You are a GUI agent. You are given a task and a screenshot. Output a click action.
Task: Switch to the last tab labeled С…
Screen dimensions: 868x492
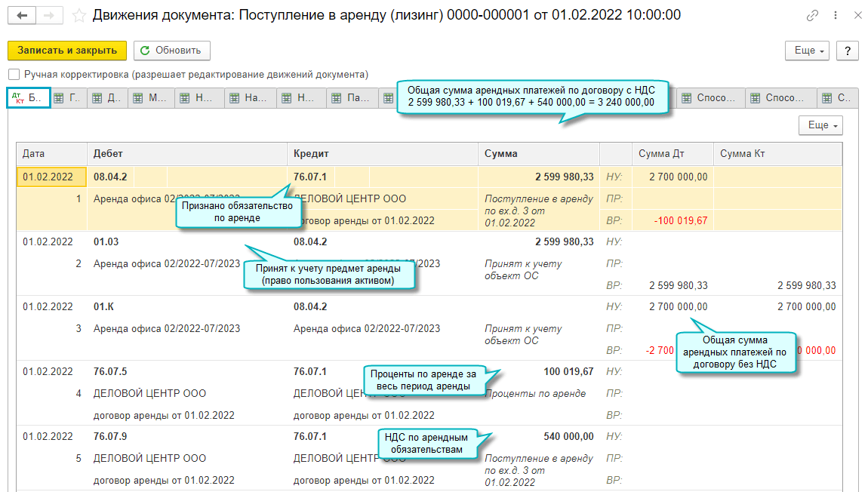coord(836,98)
